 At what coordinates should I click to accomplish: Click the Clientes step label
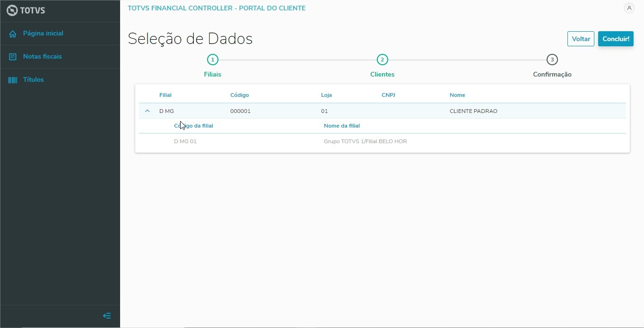point(383,74)
